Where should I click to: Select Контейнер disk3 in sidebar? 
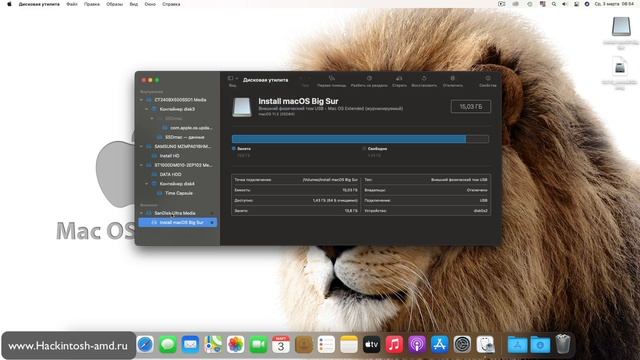(x=177, y=109)
